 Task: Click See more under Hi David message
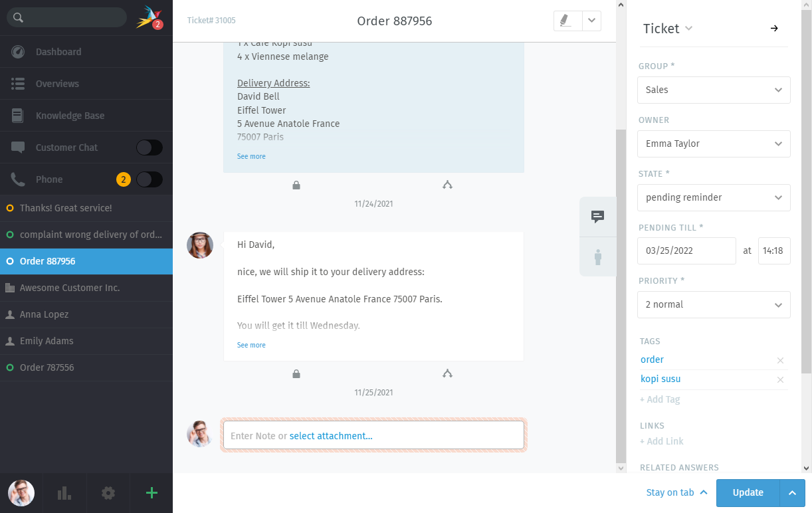click(x=251, y=345)
